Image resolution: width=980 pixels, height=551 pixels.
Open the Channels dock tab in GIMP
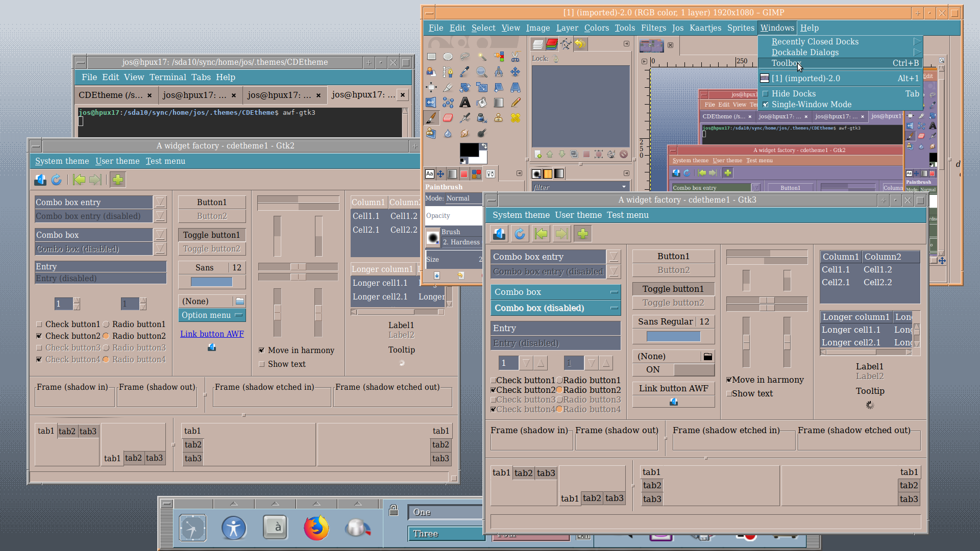(552, 44)
